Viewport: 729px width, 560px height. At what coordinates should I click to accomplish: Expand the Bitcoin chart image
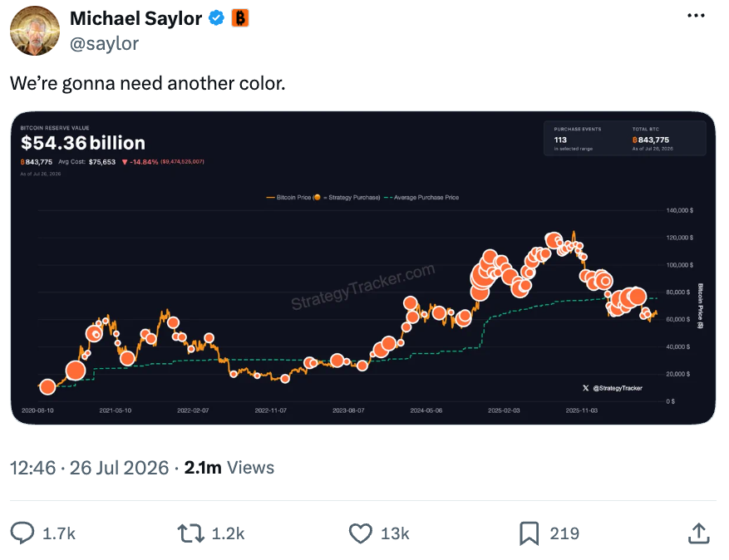[363, 268]
